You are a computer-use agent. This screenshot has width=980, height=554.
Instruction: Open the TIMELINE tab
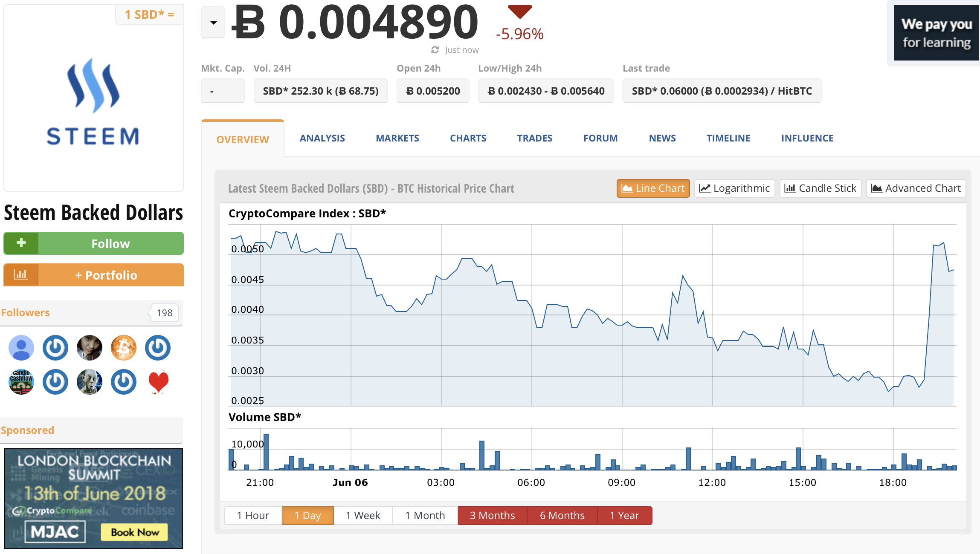[728, 138]
